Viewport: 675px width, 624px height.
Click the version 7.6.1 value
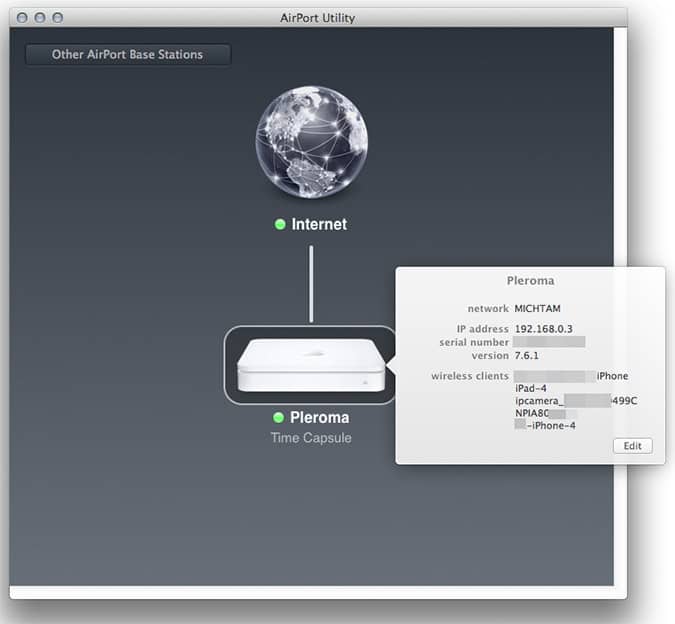[x=526, y=355]
